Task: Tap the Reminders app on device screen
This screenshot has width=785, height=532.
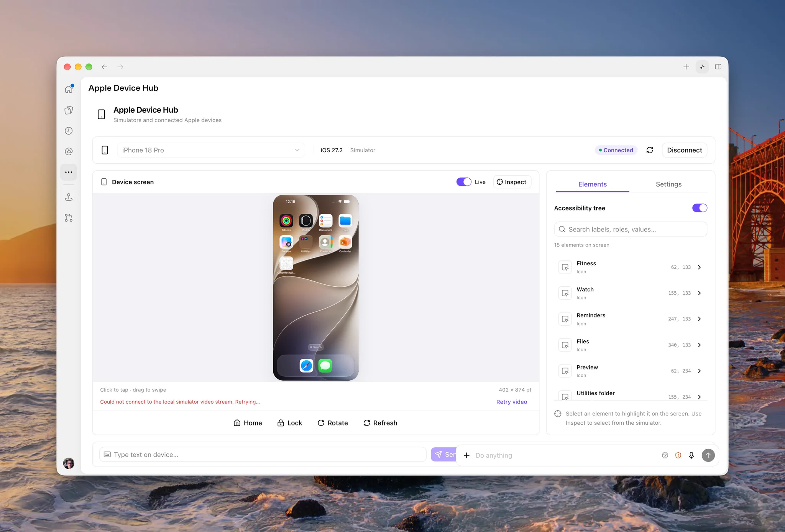Action: pyautogui.click(x=326, y=221)
